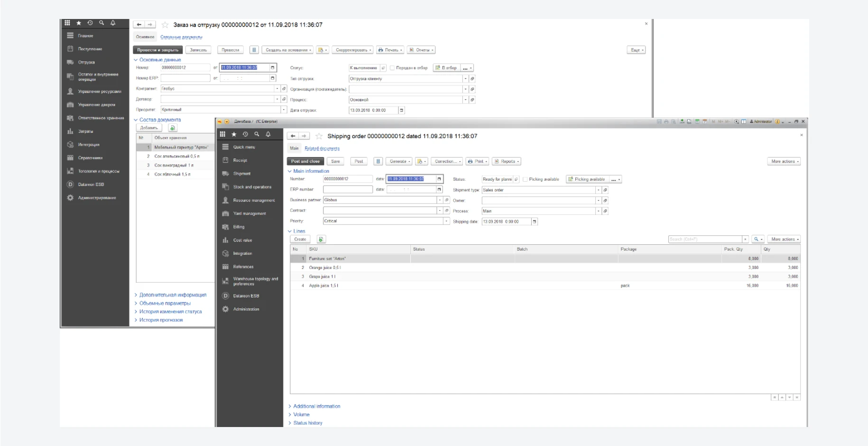The height and width of the screenshot is (446, 868).
Task: Open Business partner dropdown arrow
Action: (440, 200)
